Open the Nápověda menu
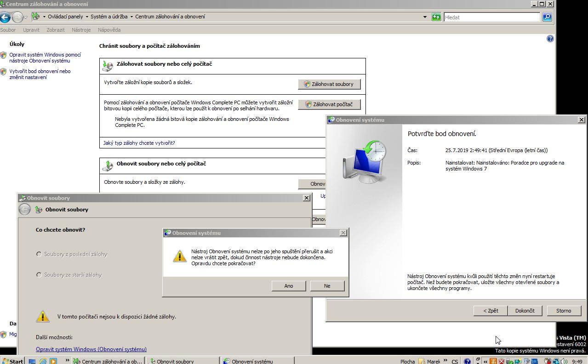588x364 pixels. click(109, 30)
